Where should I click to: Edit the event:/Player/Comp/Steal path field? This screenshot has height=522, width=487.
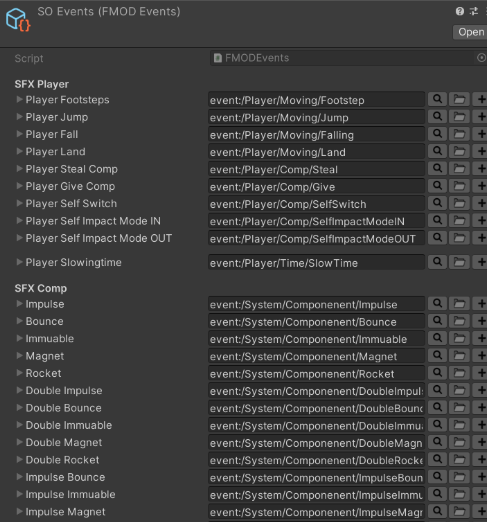tap(316, 169)
